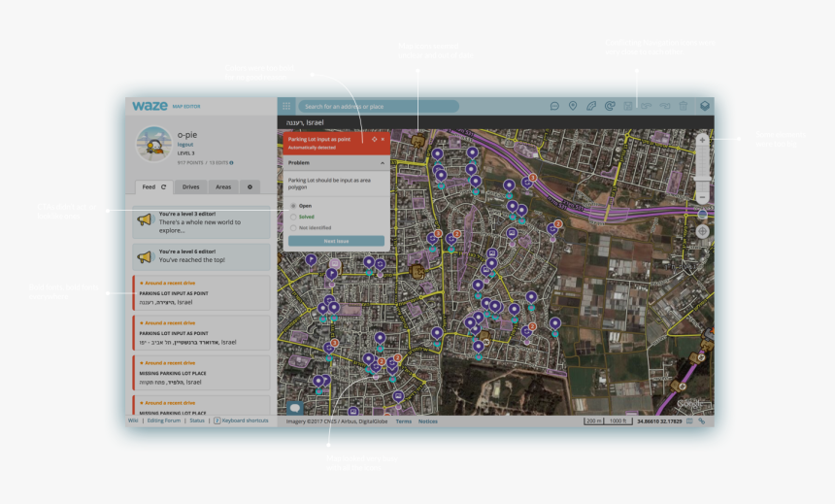Click the logout link
The width and height of the screenshot is (835, 504).
click(185, 145)
